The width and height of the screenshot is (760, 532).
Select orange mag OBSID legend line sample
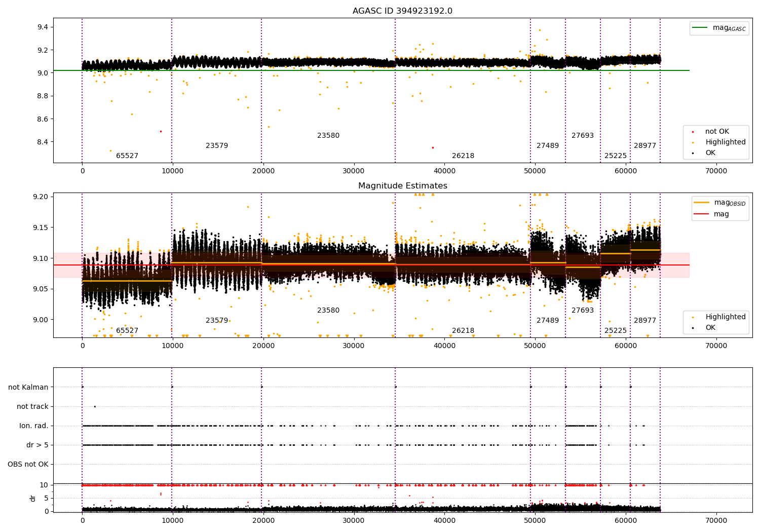701,203
